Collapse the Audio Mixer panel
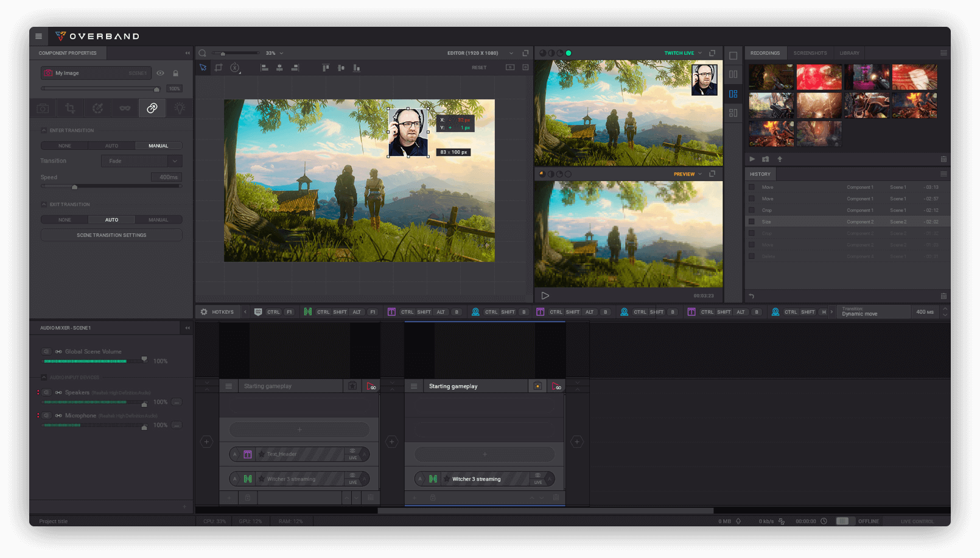The image size is (980, 558). tap(187, 328)
